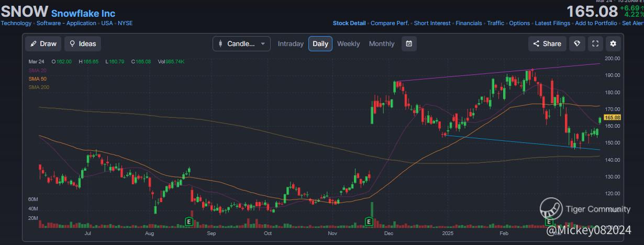Switch to Weekly timeframe
The height and width of the screenshot is (245, 644).
[x=348, y=43]
